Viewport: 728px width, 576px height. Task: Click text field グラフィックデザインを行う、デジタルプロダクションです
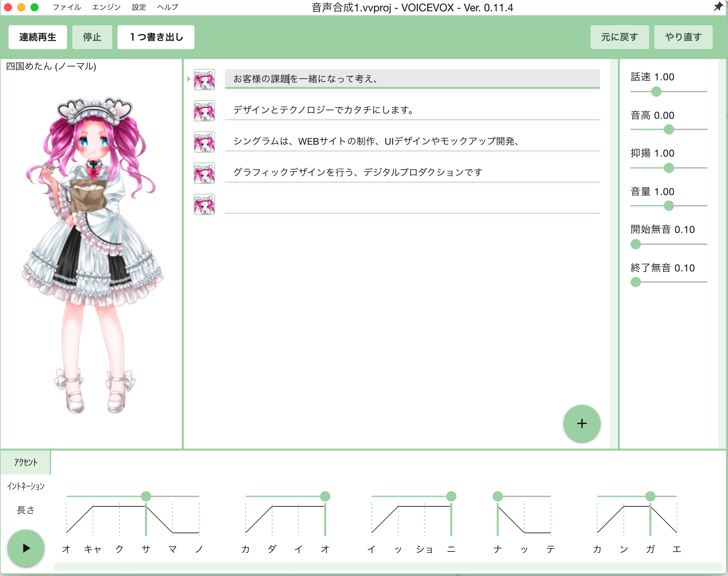point(412,172)
